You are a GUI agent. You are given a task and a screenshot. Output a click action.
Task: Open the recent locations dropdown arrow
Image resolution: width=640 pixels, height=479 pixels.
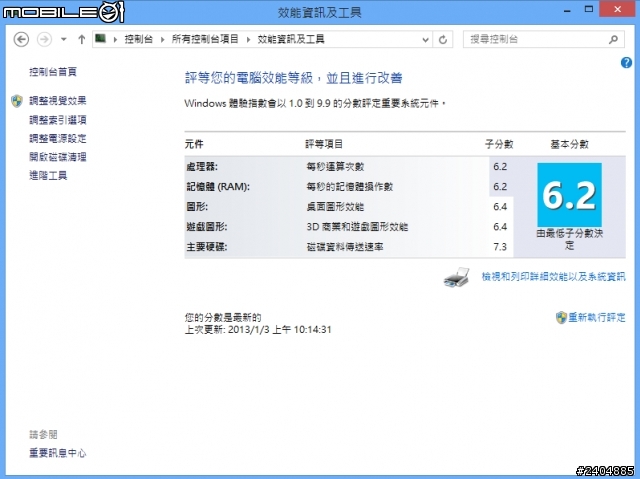[63, 40]
